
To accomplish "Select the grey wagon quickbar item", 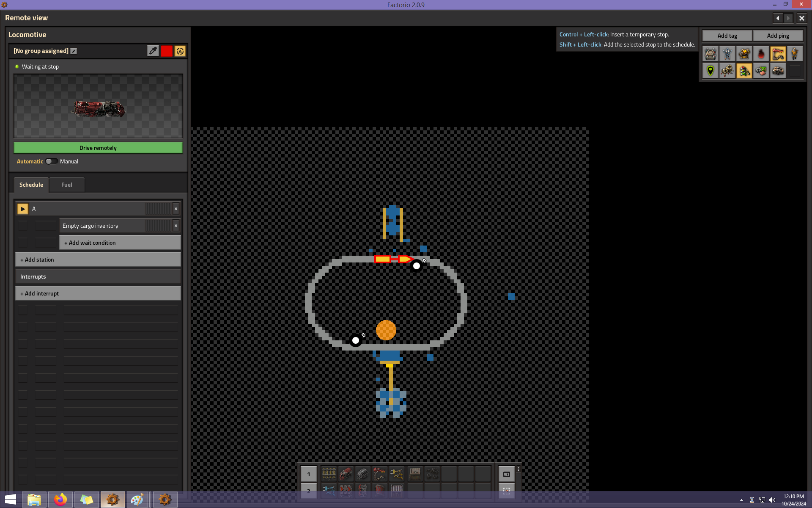I will 362,474.
